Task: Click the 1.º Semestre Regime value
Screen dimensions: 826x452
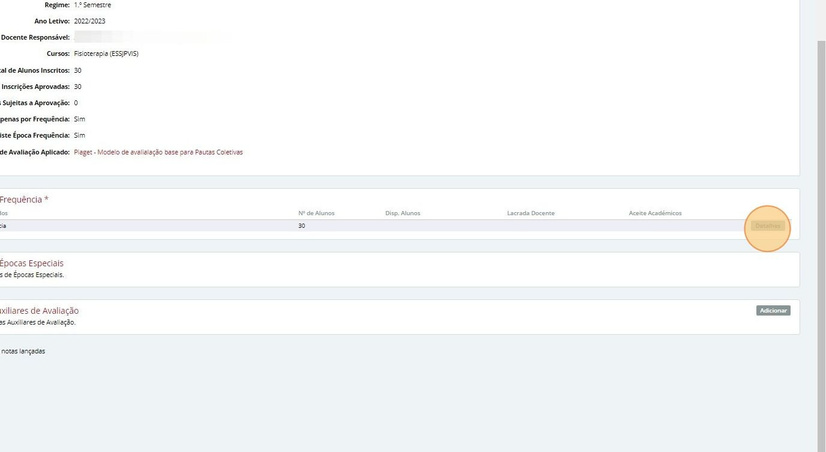Action: coord(92,5)
